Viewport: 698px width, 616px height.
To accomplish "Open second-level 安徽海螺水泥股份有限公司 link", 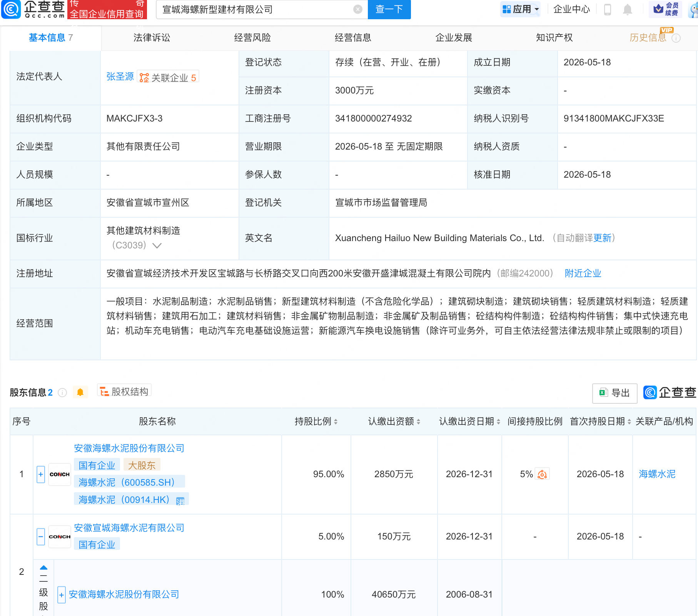I will coord(124,594).
